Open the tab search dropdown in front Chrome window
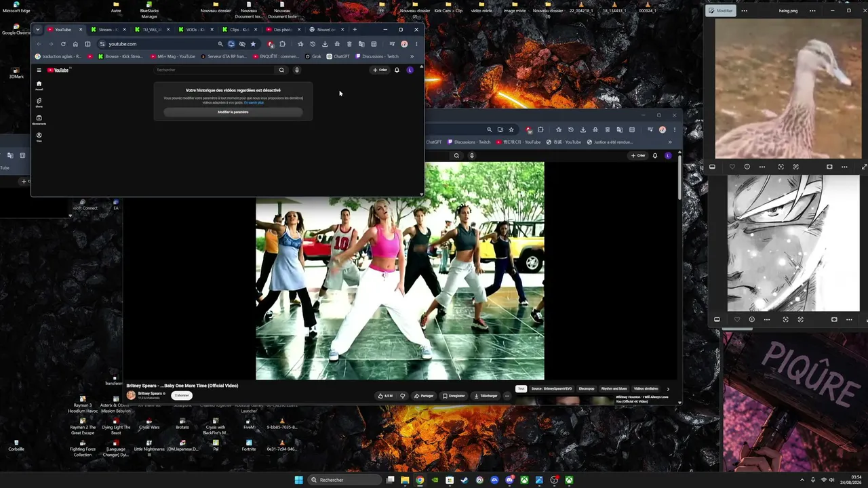The image size is (868, 488). coord(38,29)
